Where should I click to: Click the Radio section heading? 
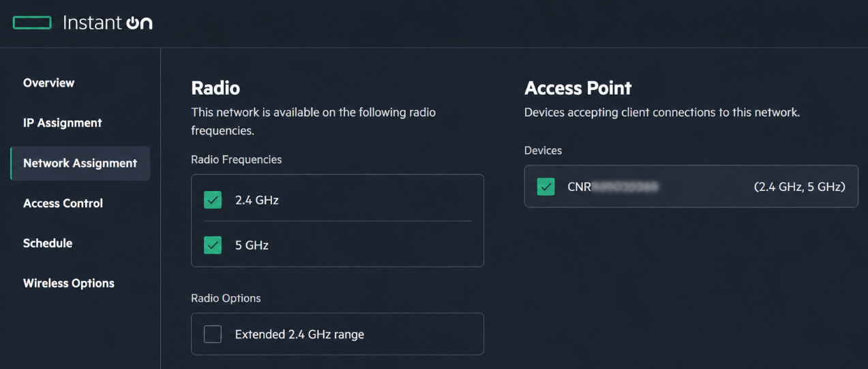[x=215, y=88]
